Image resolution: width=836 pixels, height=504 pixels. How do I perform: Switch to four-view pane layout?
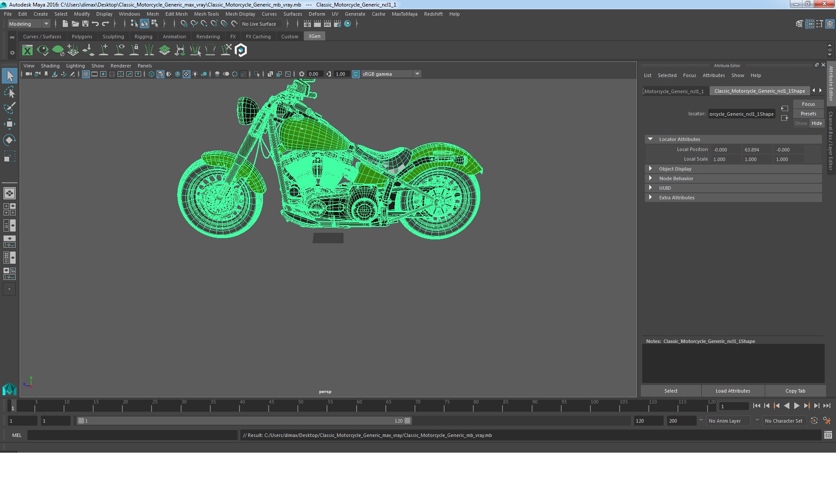(x=10, y=209)
